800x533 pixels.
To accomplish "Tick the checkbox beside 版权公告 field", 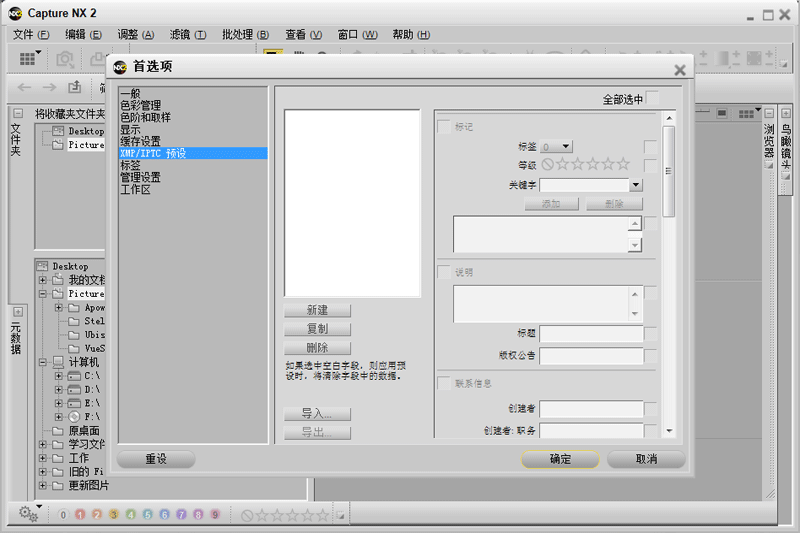I will [x=651, y=356].
